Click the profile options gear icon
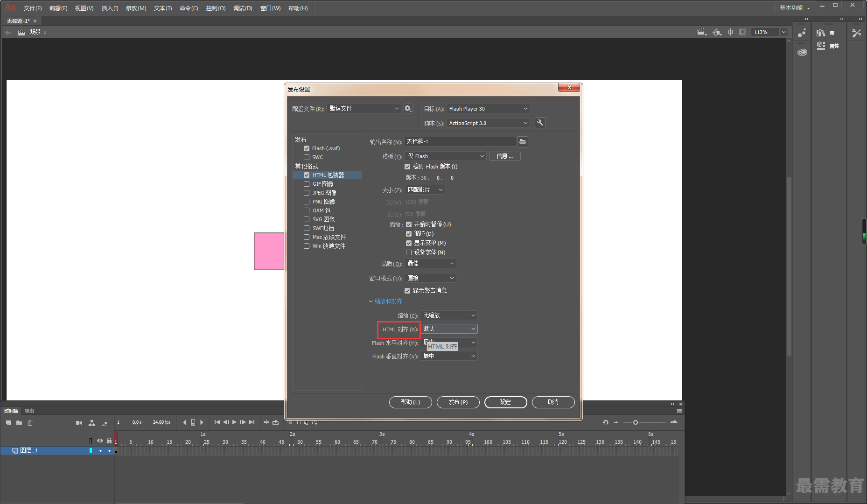867x504 pixels. (408, 108)
